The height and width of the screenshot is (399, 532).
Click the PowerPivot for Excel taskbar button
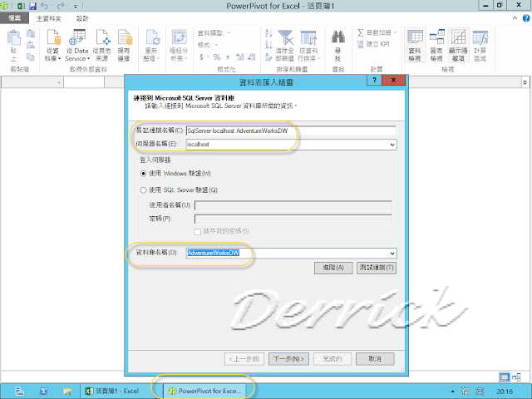pyautogui.click(x=205, y=392)
